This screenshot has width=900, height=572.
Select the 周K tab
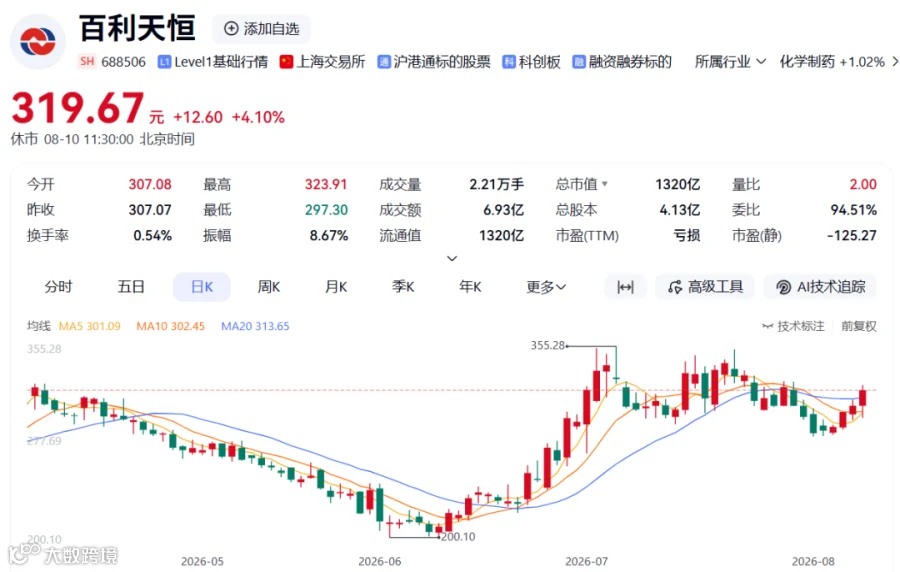click(x=269, y=287)
